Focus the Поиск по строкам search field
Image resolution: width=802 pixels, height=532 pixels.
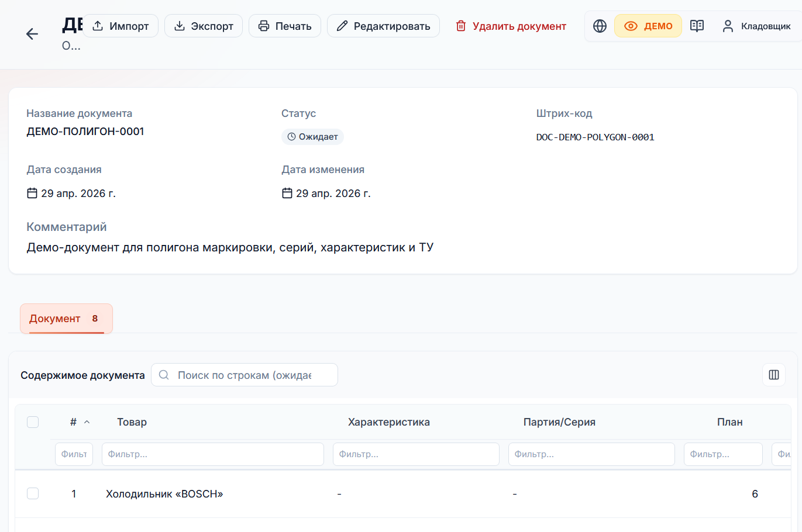245,375
